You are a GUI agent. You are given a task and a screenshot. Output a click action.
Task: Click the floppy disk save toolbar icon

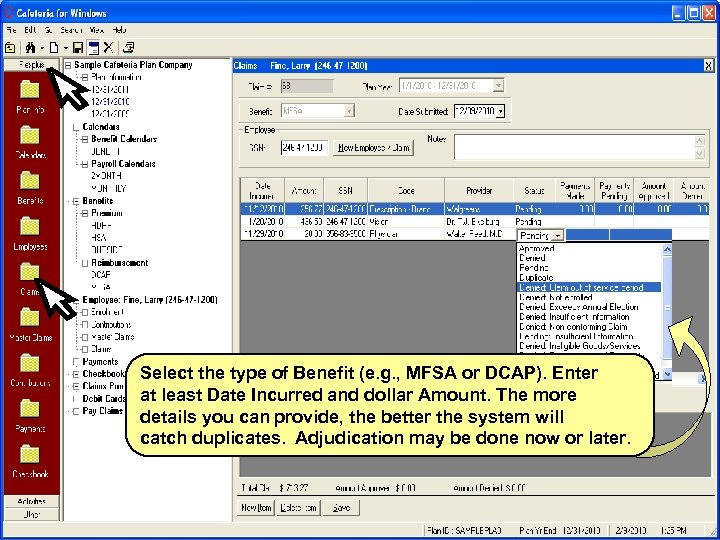[x=78, y=47]
